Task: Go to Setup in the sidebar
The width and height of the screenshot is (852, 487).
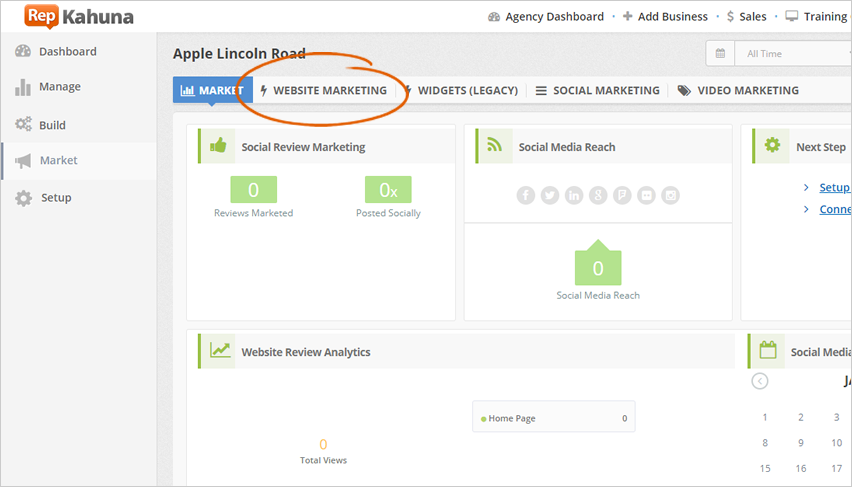Action: coord(56,197)
